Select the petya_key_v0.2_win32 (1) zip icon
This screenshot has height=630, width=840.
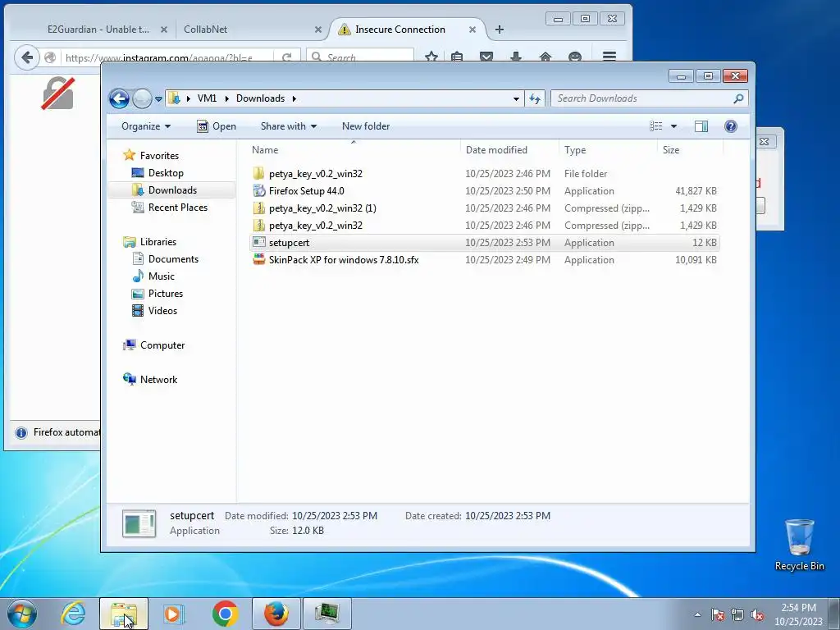click(259, 208)
